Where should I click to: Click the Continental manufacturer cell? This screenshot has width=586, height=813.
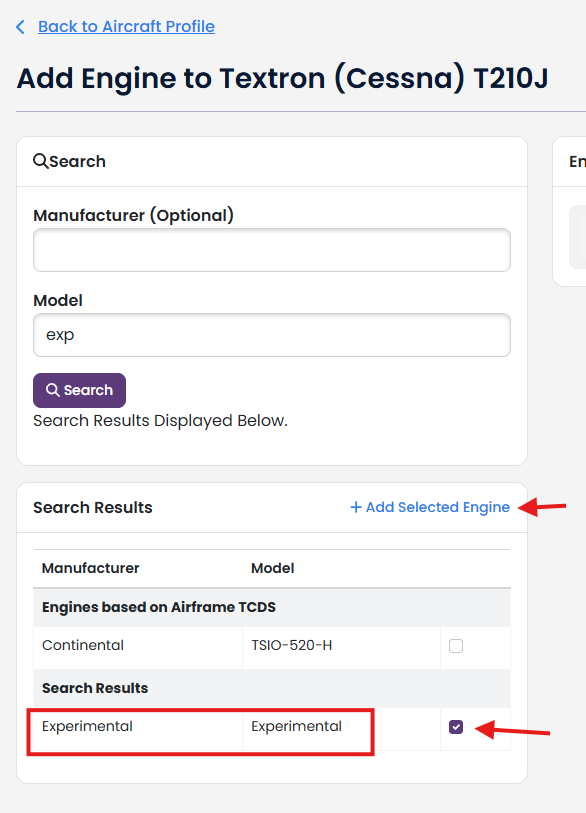click(138, 646)
